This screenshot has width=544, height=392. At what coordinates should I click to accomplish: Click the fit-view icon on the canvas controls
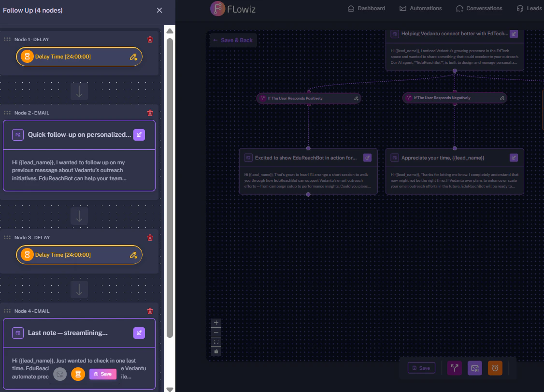(x=216, y=342)
